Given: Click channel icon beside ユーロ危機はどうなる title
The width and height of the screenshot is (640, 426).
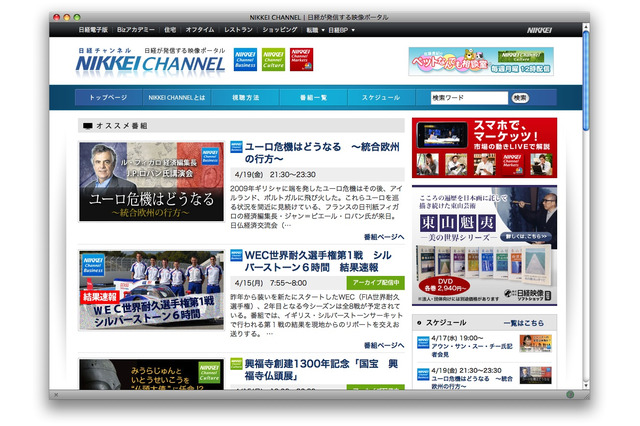Looking at the screenshot, I should (x=236, y=147).
